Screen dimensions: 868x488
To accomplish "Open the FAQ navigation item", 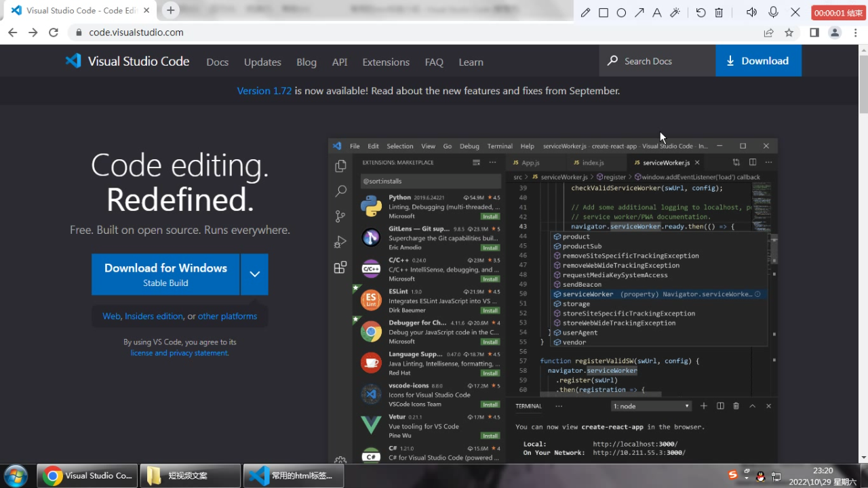I will 434,62.
